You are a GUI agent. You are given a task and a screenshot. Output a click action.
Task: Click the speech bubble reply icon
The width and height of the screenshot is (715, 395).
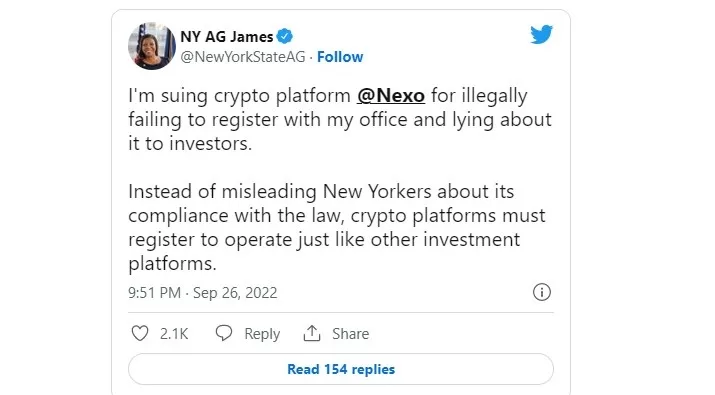point(224,333)
